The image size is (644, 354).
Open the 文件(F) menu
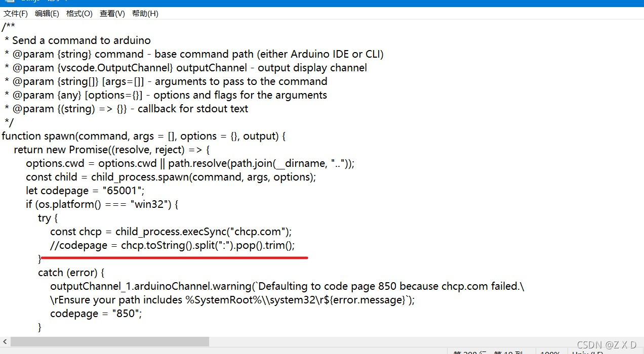point(16,14)
